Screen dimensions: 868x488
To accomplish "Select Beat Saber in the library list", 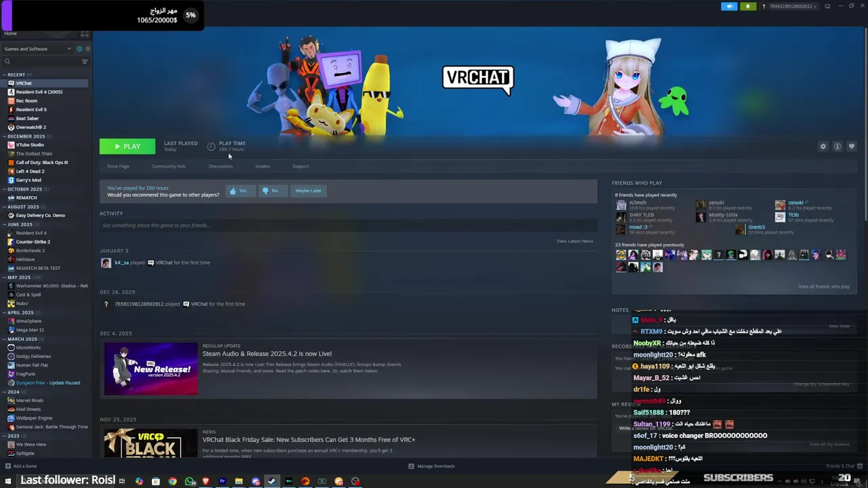I will pyautogui.click(x=27, y=119).
